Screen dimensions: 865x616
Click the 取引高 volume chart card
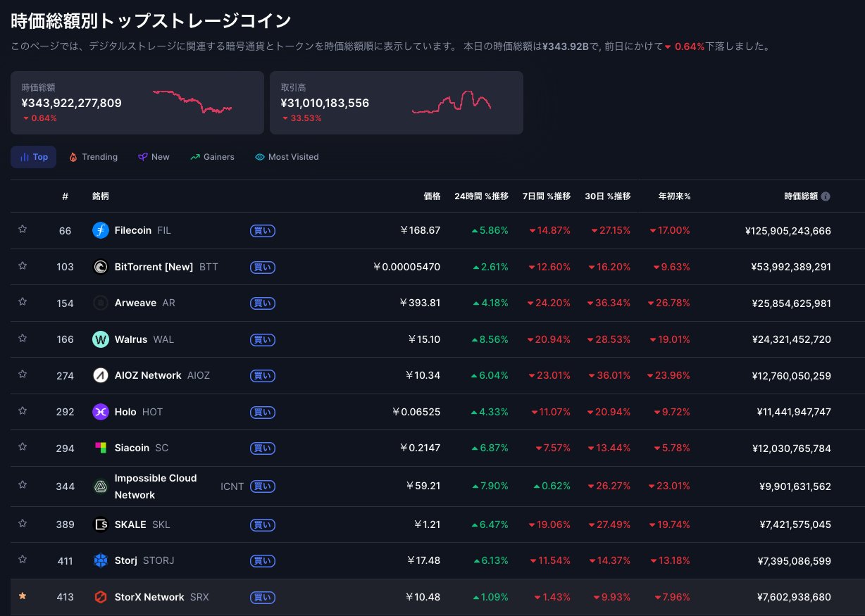(x=396, y=103)
